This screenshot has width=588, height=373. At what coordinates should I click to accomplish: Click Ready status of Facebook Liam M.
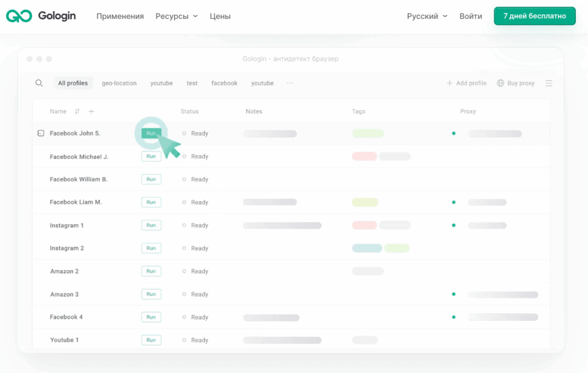pos(199,202)
